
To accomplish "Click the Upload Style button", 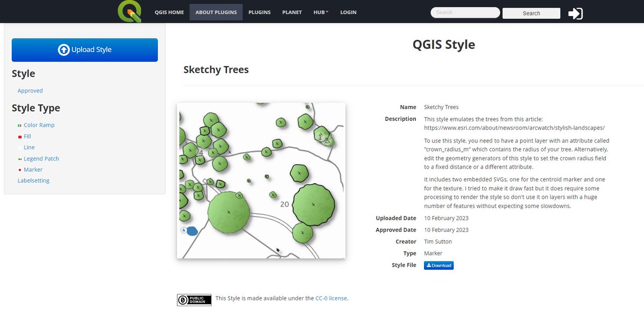I will coord(85,50).
